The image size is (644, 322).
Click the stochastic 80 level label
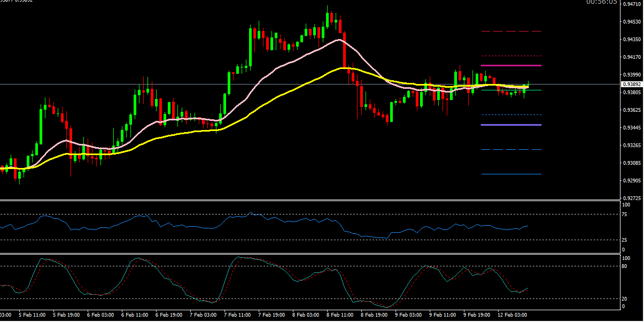point(626,266)
